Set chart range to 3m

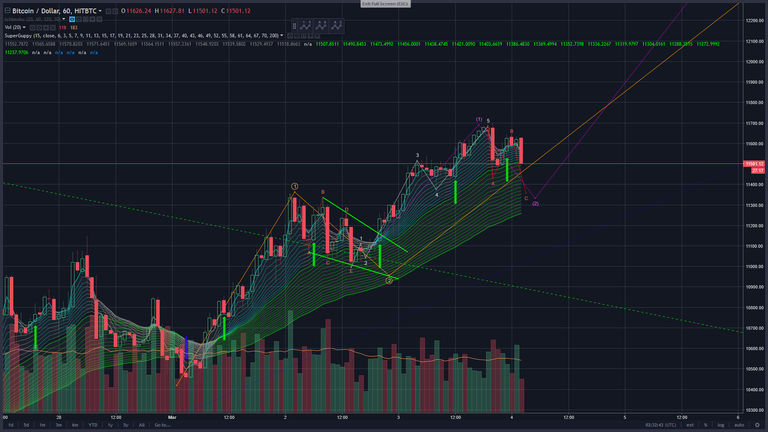point(58,425)
